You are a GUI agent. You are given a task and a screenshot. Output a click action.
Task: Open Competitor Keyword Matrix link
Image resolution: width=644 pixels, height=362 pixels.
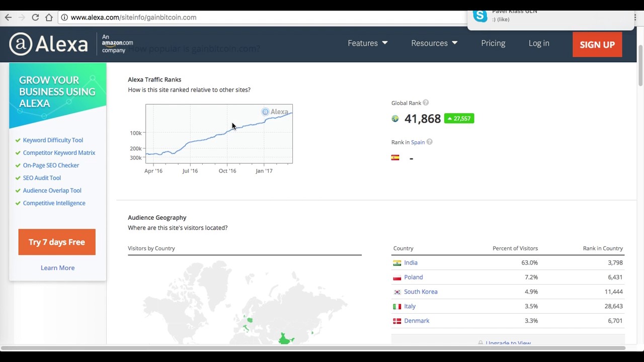tap(59, 153)
